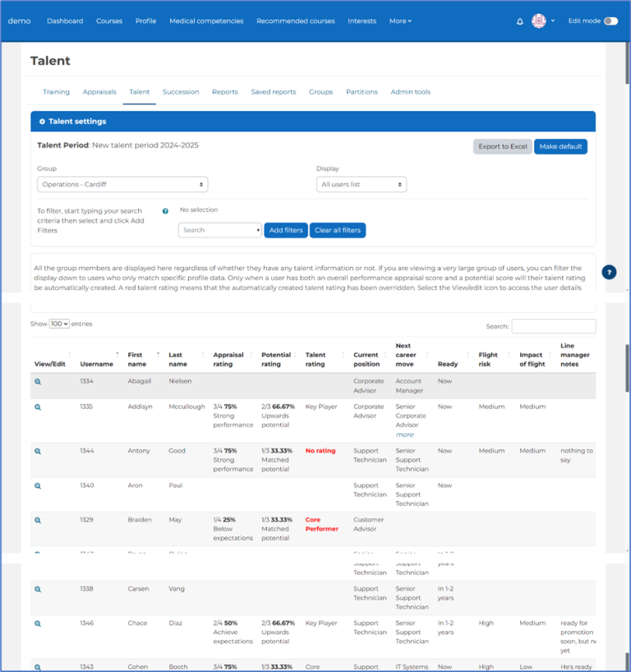
Task: Open Recommended courses in navbar
Action: coord(296,21)
